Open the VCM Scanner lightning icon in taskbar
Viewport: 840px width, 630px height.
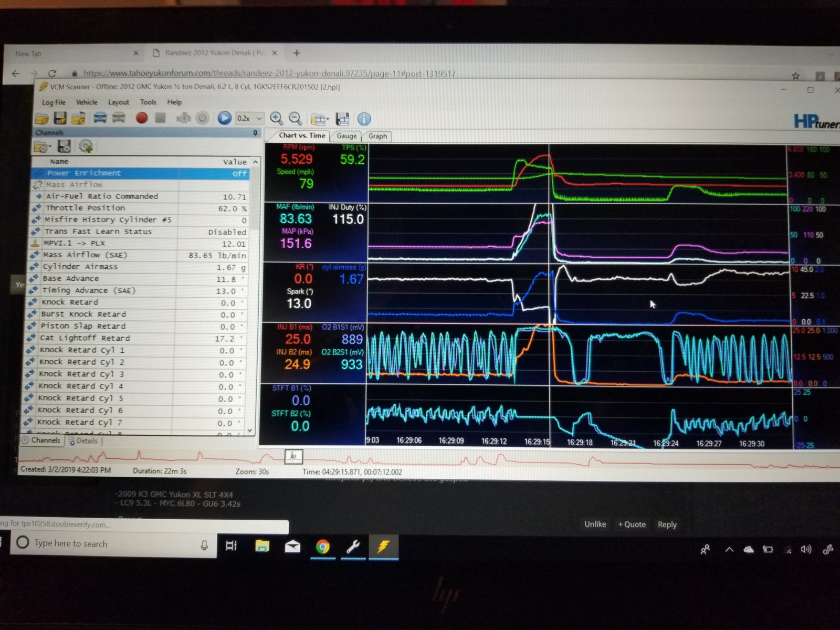tap(383, 547)
